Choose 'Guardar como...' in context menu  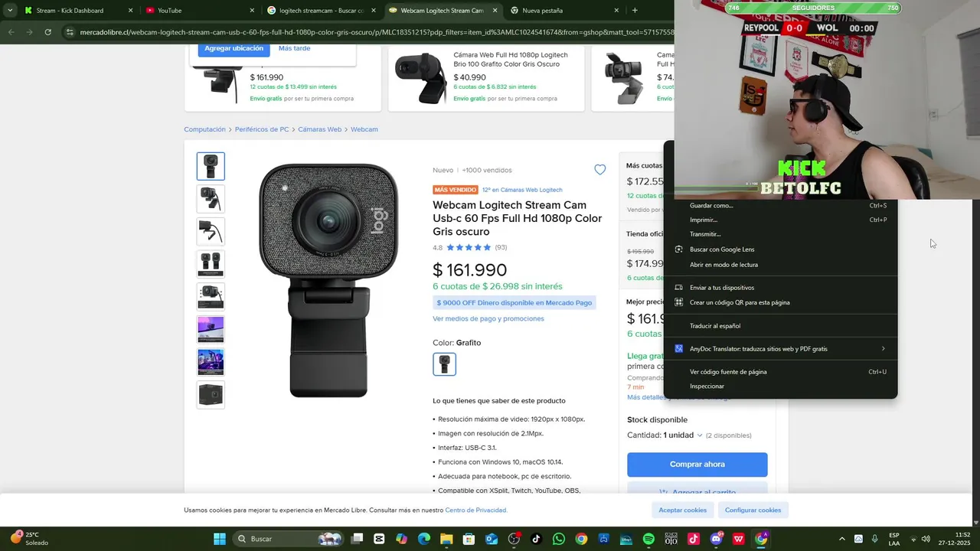click(781, 205)
